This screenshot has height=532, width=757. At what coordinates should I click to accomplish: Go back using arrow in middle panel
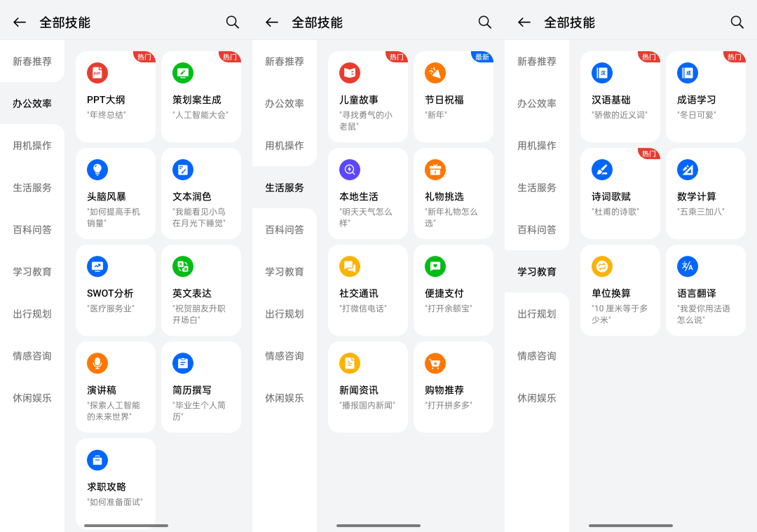coord(272,22)
